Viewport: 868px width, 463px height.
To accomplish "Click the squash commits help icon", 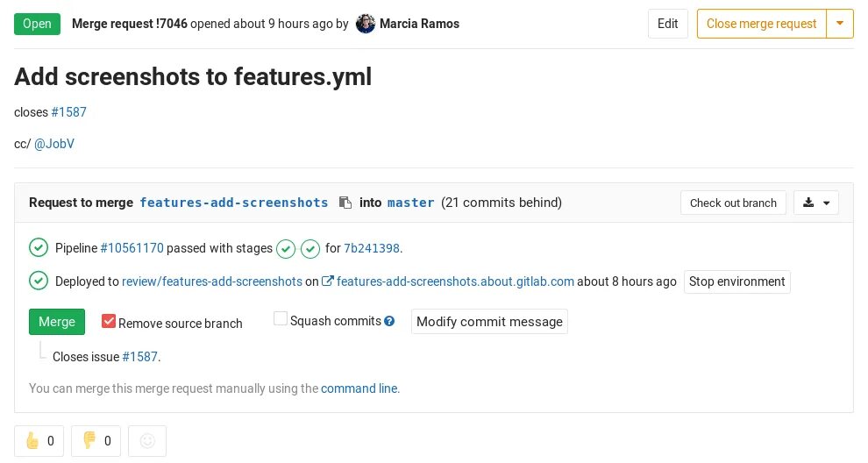I will (x=390, y=322).
